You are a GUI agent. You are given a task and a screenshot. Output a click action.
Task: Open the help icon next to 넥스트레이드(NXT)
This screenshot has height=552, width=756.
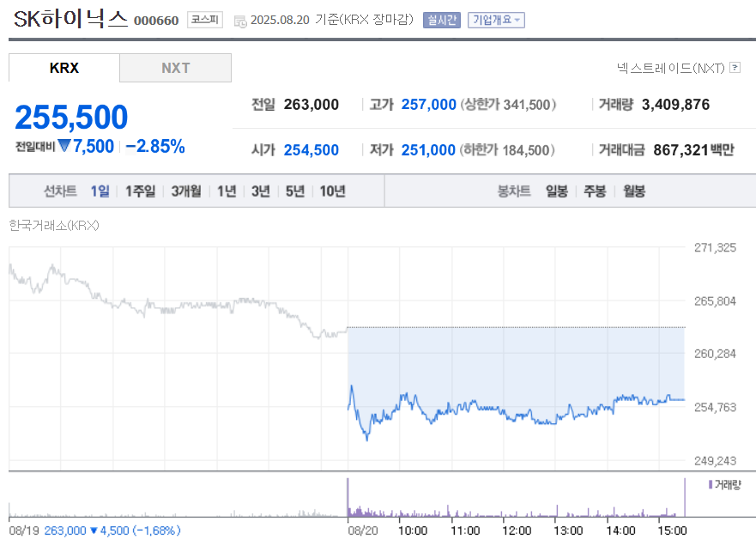point(735,68)
